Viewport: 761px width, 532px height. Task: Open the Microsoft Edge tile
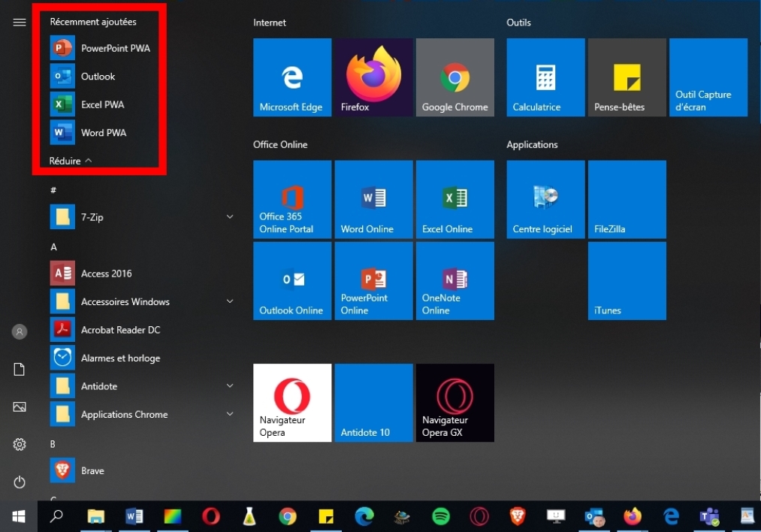pos(292,77)
